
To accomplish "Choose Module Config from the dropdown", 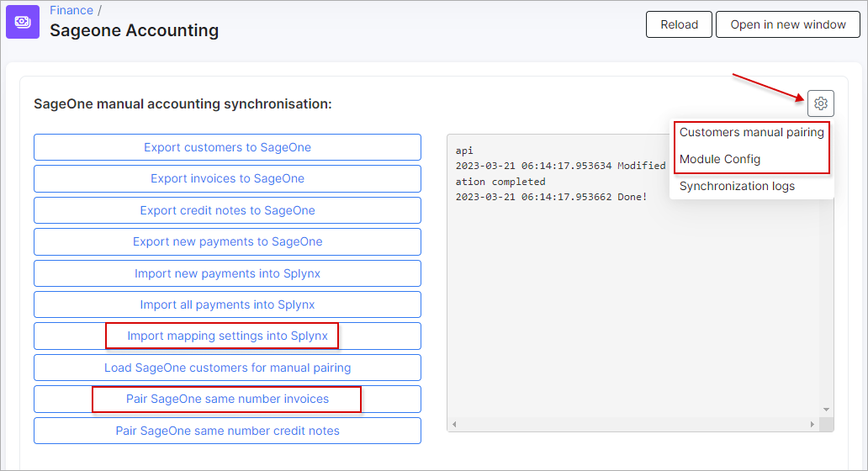I will (x=720, y=159).
